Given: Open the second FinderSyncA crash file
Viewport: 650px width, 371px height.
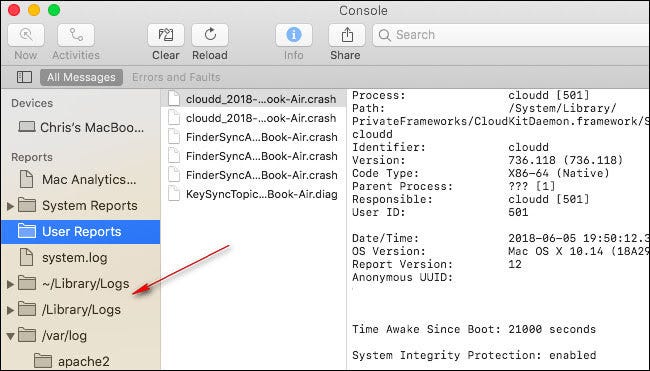Looking at the screenshot, I should (x=253, y=156).
